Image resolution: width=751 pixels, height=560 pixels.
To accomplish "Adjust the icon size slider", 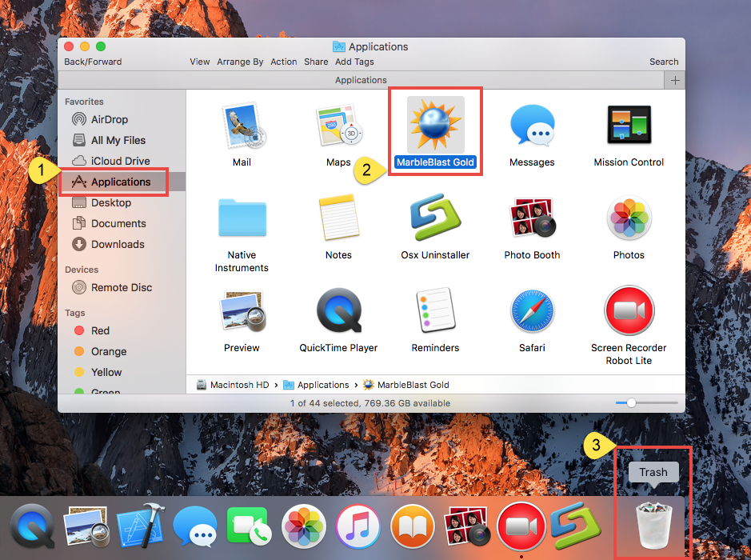I will coord(632,402).
